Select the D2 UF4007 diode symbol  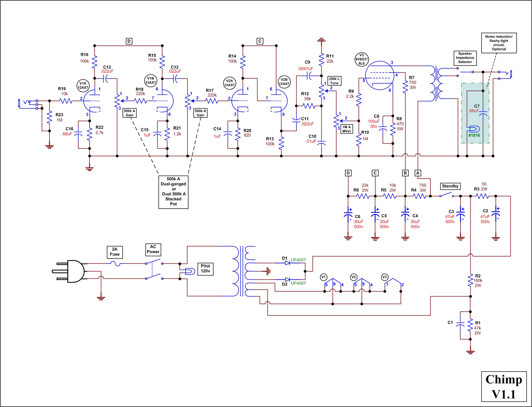coord(287,279)
